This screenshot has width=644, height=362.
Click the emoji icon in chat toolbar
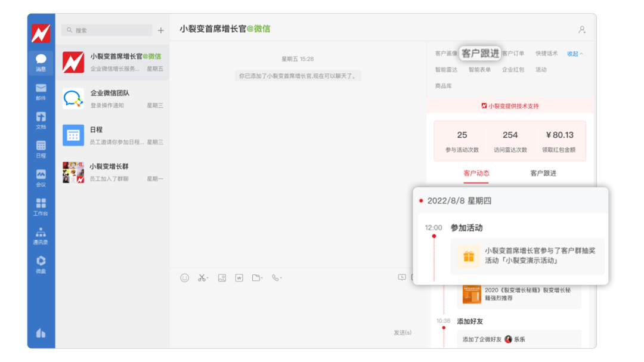tap(184, 277)
